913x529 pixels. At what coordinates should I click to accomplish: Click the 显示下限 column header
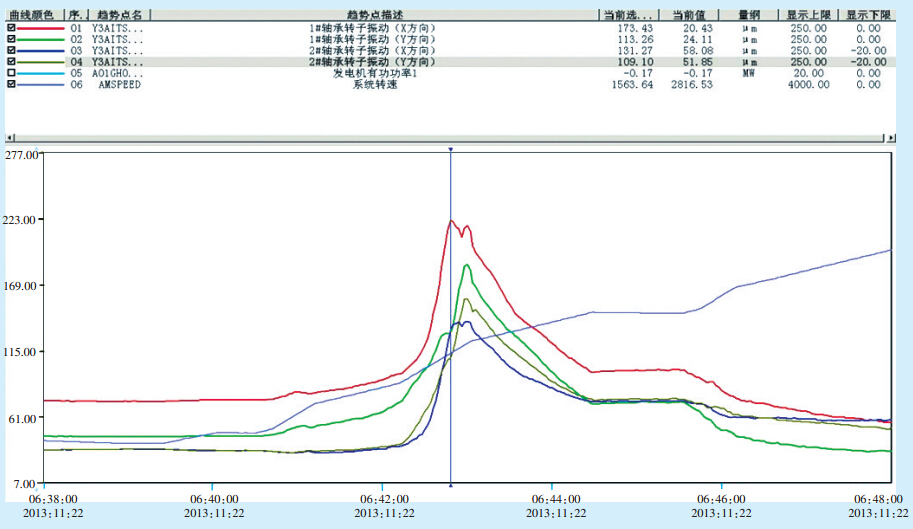click(x=867, y=16)
